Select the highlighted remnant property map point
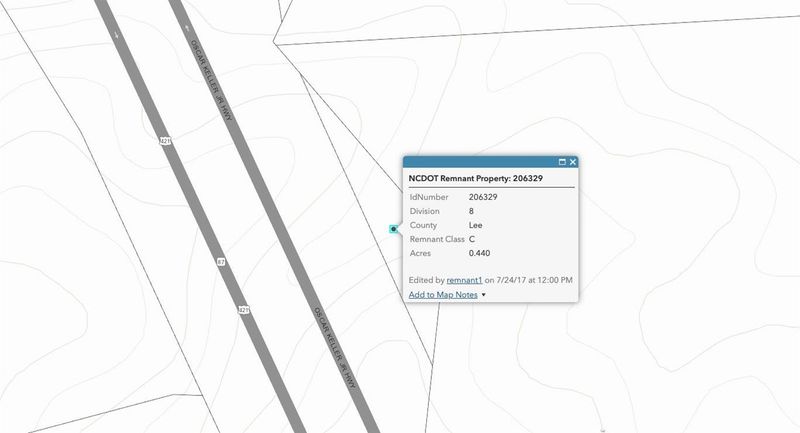 [393, 229]
